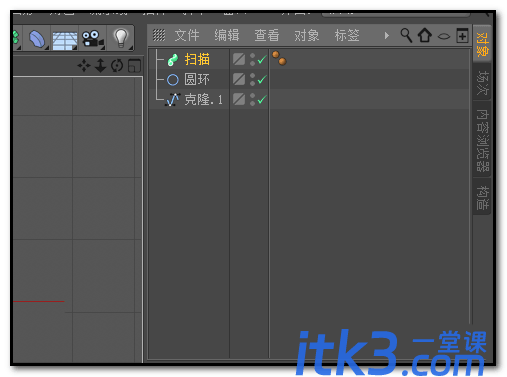The image size is (507, 377).
Task: Click the viewport rotate (circular arrows) icon
Action: [117, 65]
